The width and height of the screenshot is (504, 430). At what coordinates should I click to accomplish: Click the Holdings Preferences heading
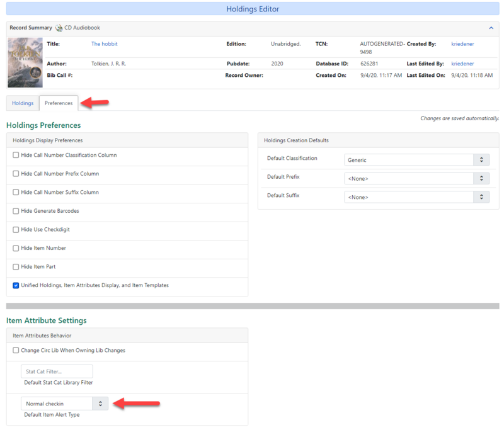pyautogui.click(x=43, y=125)
